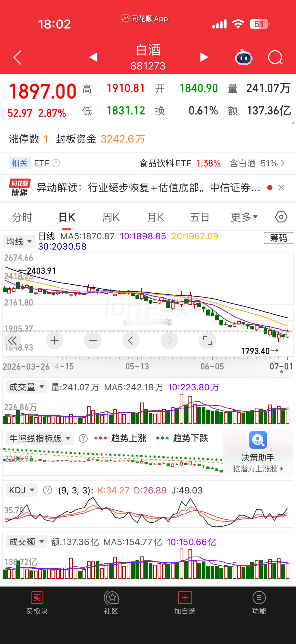Image resolution: width=296 pixels, height=644 pixels.
Task: Open the 决策助手 icon
Action: pyautogui.click(x=258, y=440)
